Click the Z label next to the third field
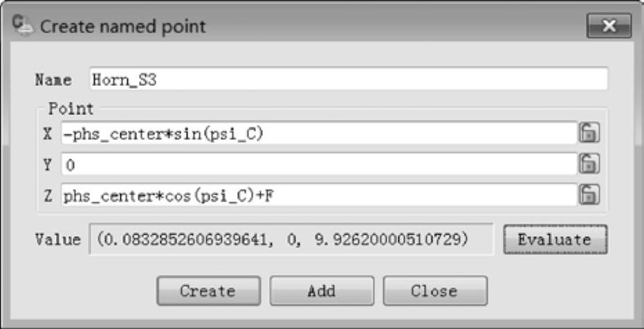This screenshot has width=644, height=329. 48,196
